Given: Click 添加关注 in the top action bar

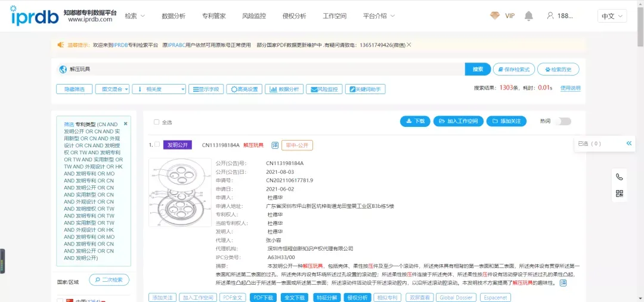Looking at the screenshot, I should pos(506,122).
